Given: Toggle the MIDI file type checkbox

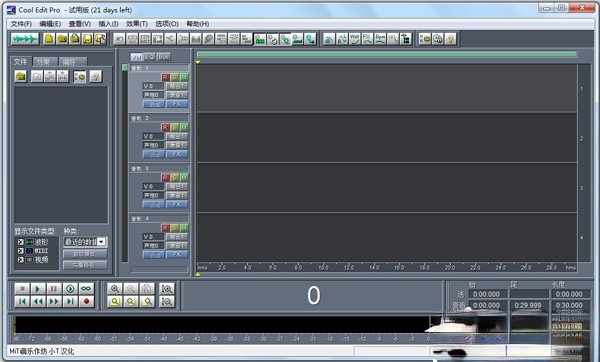Looking at the screenshot, I should (20, 251).
